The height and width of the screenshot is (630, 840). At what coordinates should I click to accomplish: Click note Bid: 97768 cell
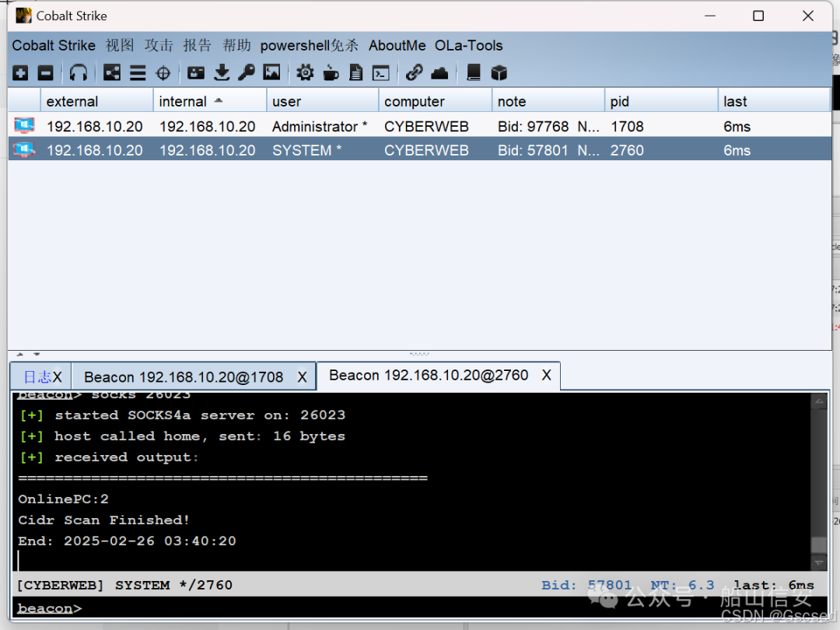coord(548,127)
